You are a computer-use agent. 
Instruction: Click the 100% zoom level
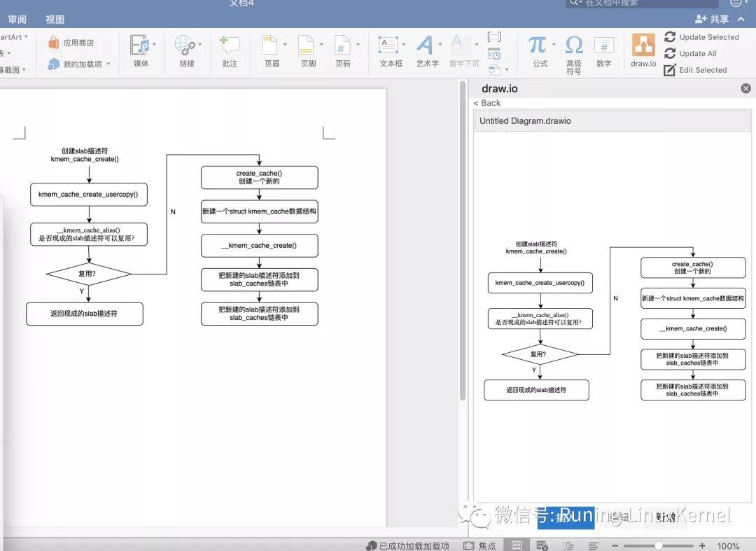[x=727, y=545]
